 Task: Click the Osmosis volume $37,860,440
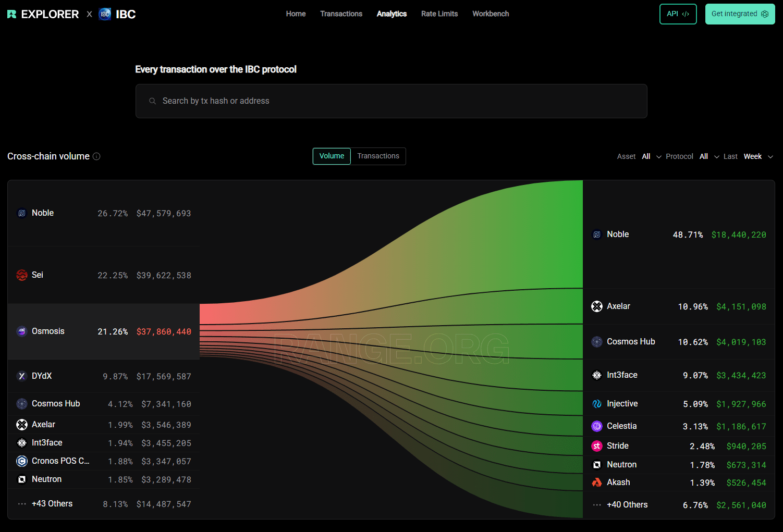tap(164, 332)
